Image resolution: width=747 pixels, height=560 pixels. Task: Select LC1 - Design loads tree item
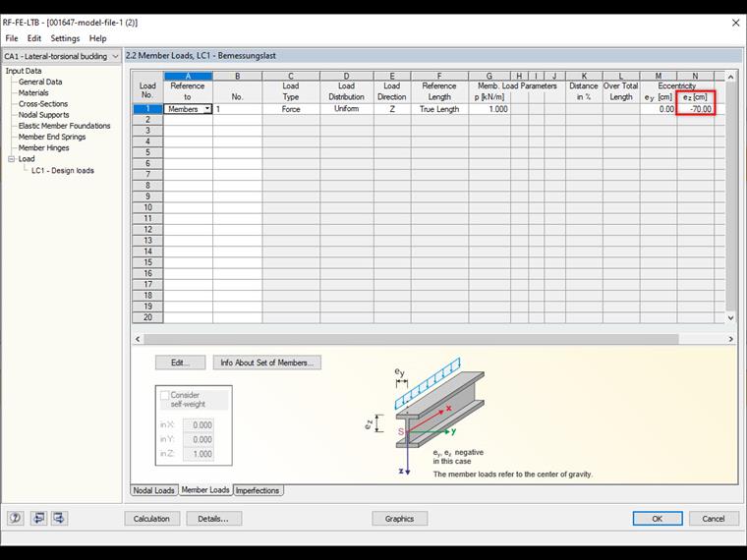(x=62, y=171)
